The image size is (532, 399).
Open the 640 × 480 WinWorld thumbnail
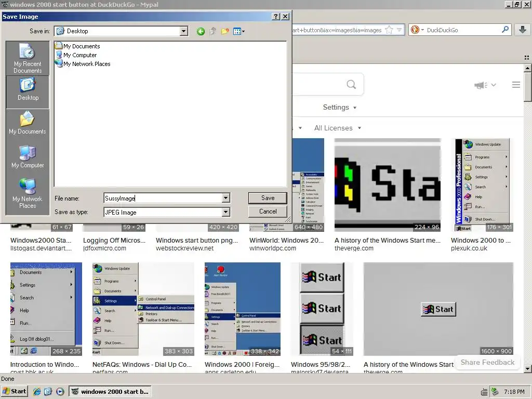pyautogui.click(x=308, y=185)
